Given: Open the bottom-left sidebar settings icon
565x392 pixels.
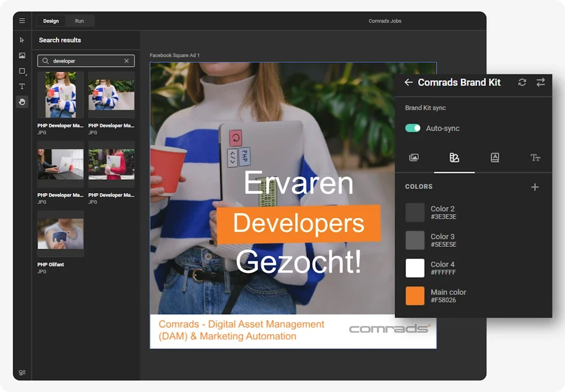Looking at the screenshot, I should [22, 373].
